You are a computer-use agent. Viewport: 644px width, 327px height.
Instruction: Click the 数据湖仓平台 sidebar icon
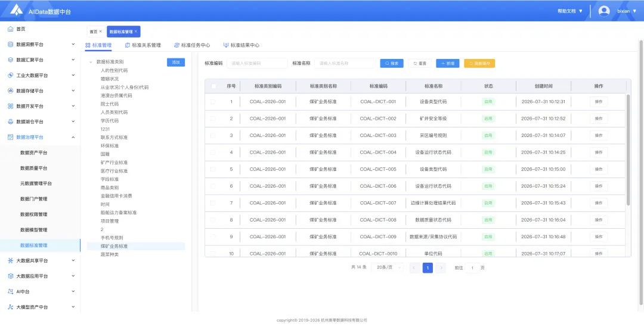11,122
